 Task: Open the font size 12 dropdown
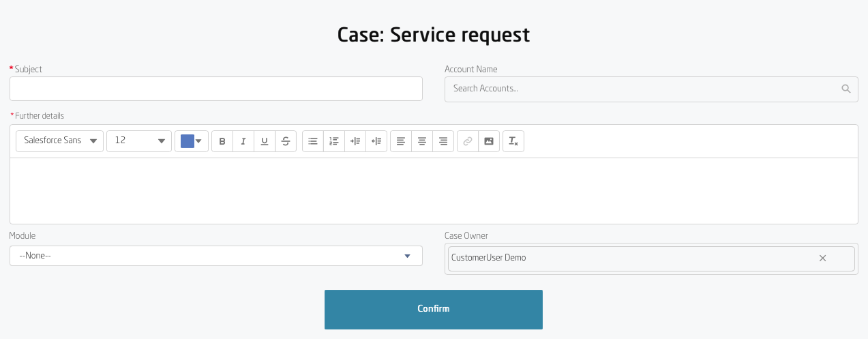pyautogui.click(x=139, y=141)
